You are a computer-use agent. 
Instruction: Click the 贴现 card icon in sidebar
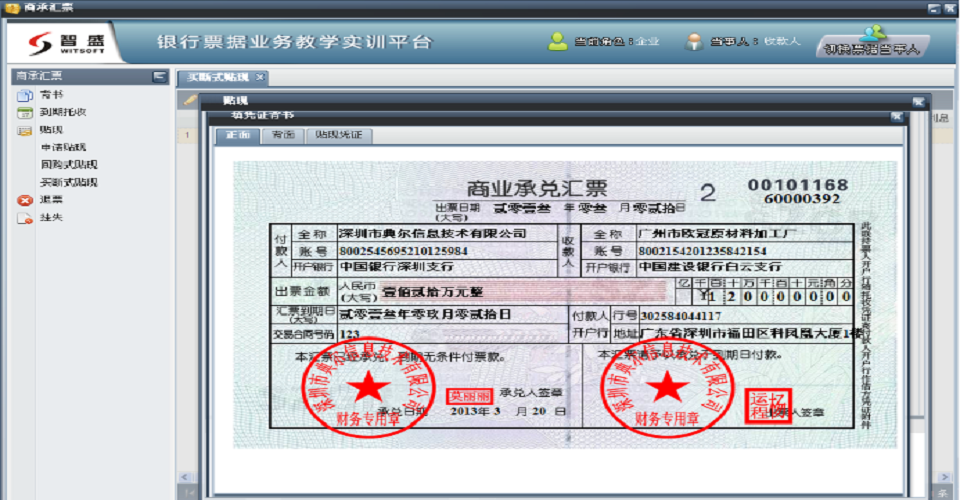click(x=24, y=130)
